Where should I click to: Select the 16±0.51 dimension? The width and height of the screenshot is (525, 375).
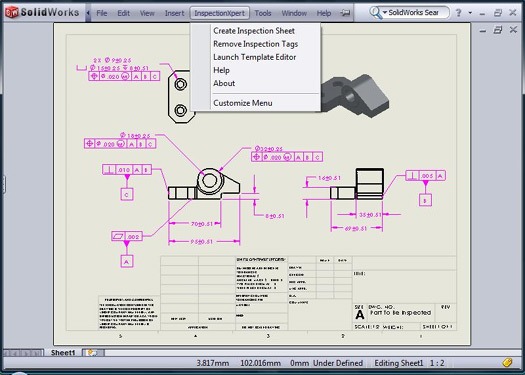coord(329,178)
